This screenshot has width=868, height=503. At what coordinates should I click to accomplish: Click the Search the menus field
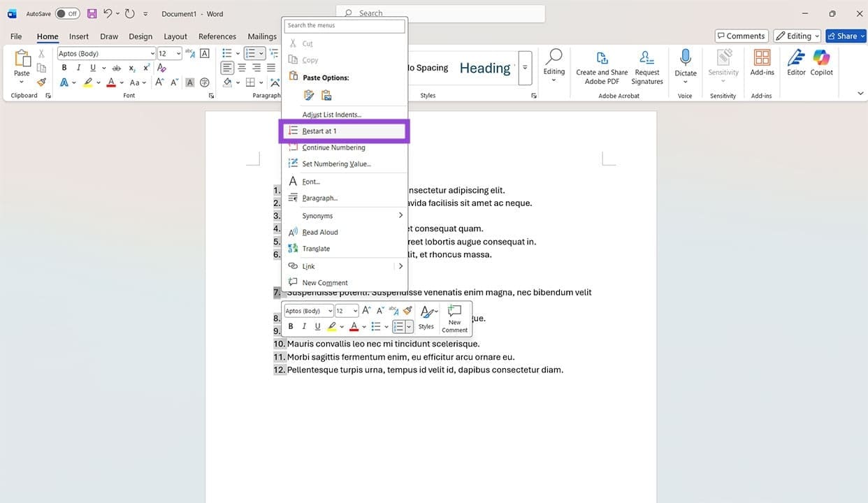pos(344,25)
